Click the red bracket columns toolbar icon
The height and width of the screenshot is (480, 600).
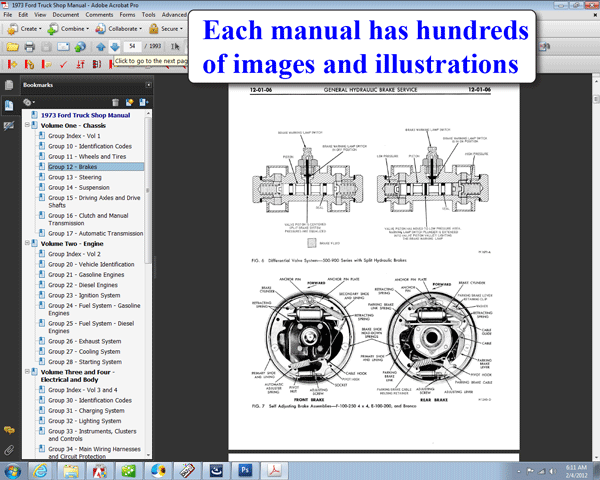click(97, 64)
